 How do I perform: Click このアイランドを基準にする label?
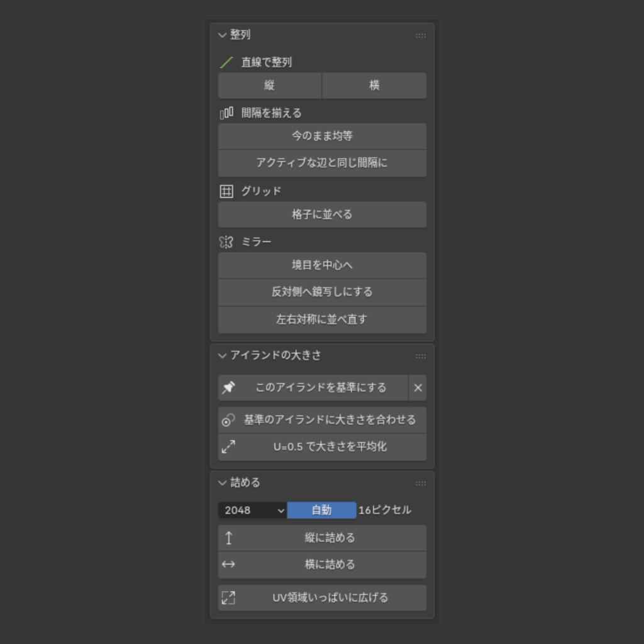pos(321,387)
